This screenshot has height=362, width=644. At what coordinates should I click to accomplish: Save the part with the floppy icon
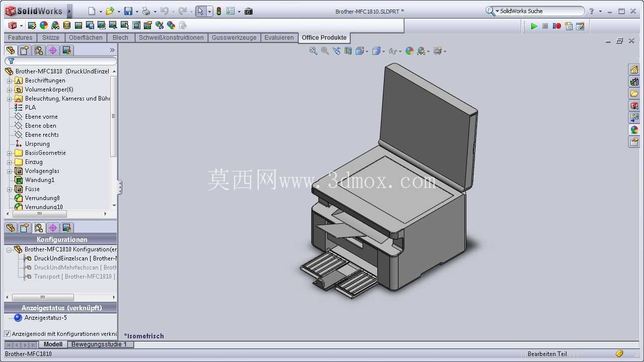[128, 11]
